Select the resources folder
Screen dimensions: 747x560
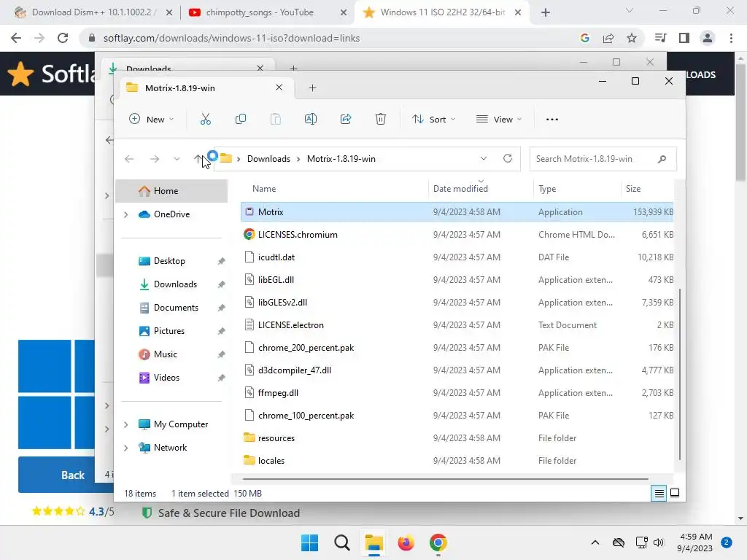457,438
